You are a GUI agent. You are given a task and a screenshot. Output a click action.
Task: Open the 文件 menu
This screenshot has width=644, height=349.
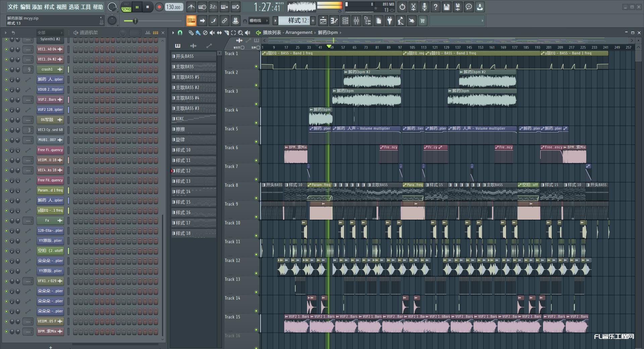pyautogui.click(x=13, y=7)
